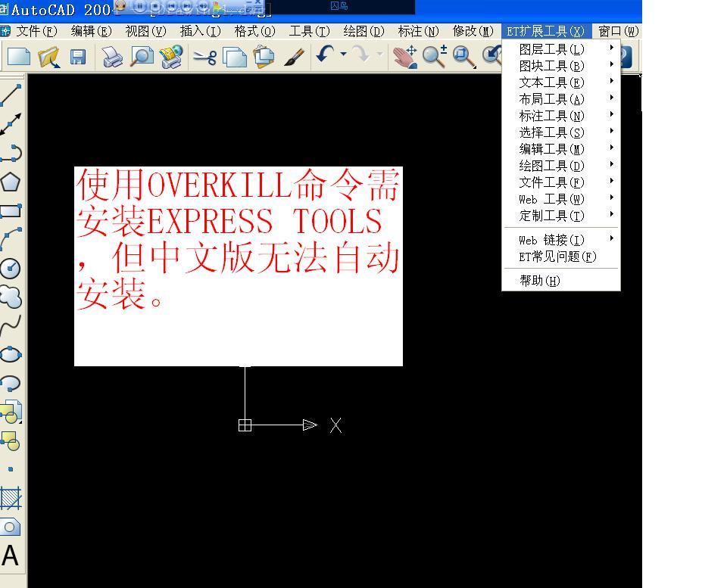This screenshot has width=727, height=588.
Task: Activate Pan realtime hand icon
Action: 404,57
